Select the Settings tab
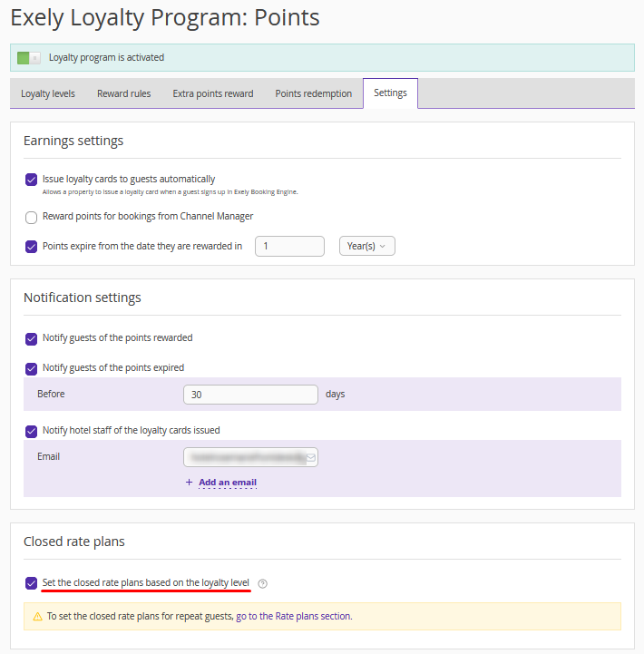Viewport: 644px width, 654px height. 390,93
